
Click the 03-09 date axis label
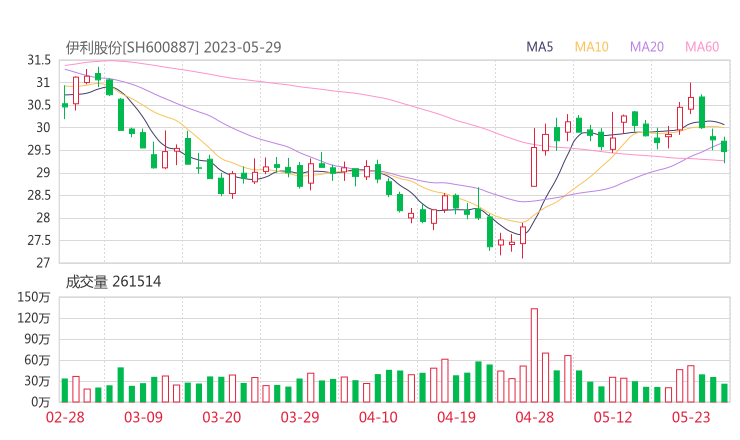pyautogui.click(x=143, y=417)
